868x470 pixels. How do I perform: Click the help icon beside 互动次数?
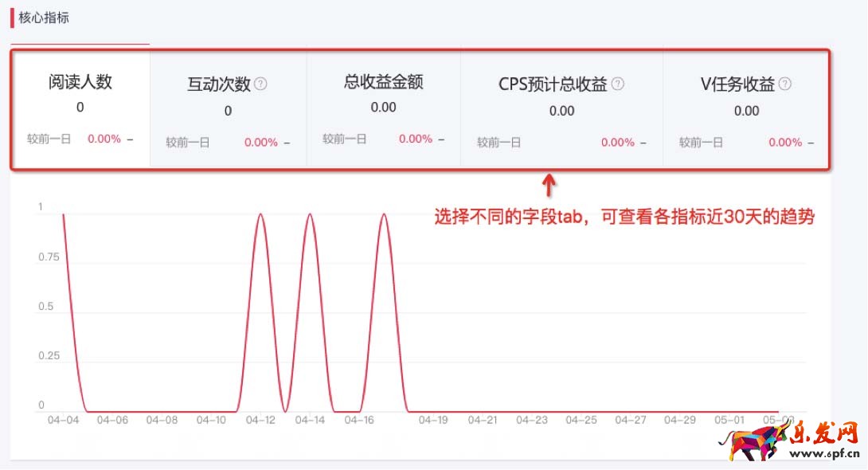260,84
